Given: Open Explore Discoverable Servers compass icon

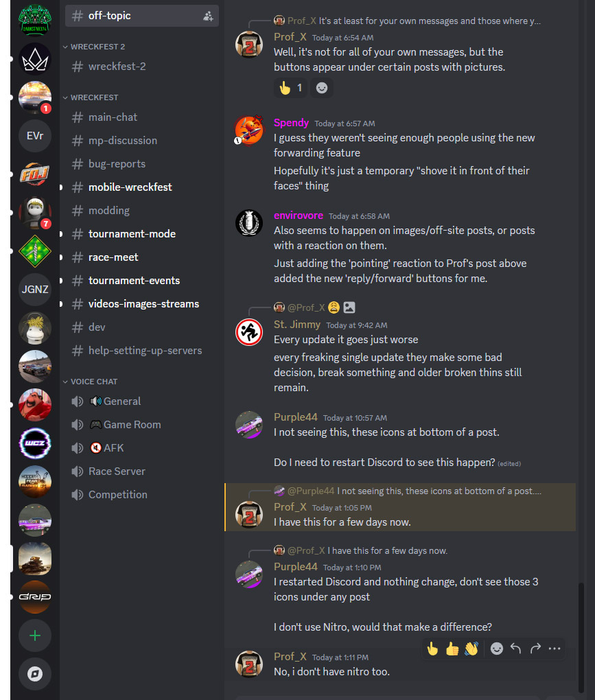Looking at the screenshot, I should 35,674.
